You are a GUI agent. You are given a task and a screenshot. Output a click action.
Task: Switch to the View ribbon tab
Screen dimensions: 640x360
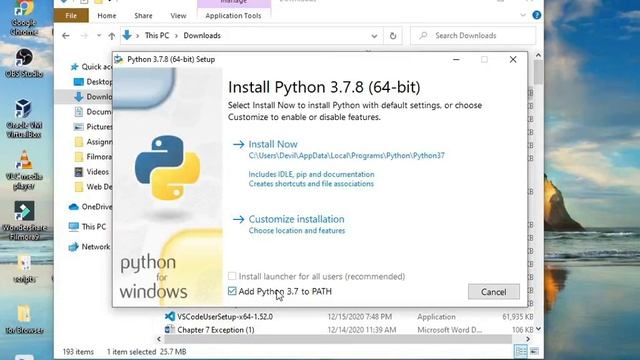tap(178, 16)
